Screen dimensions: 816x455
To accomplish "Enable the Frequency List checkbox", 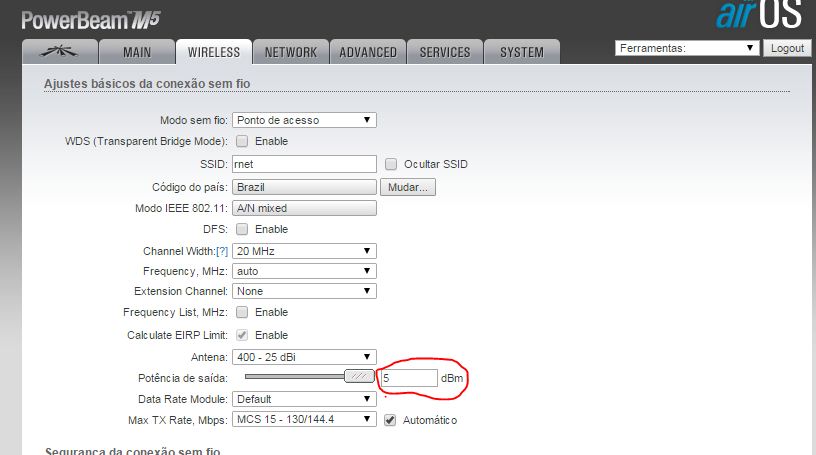I will (242, 312).
